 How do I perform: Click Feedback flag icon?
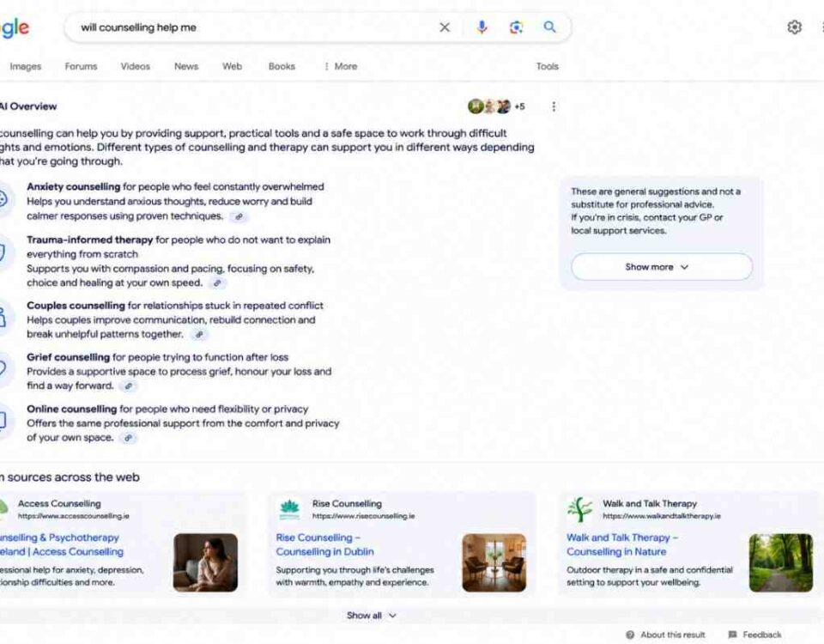click(x=732, y=635)
